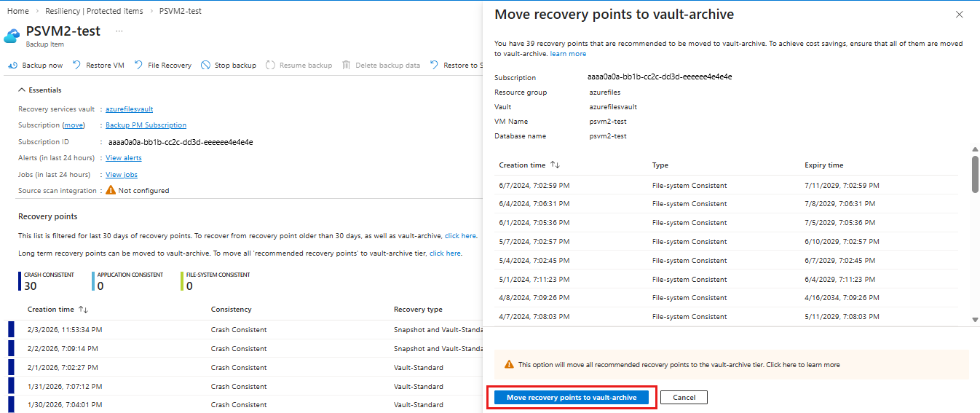Click File-system Consistent green color bar
This screenshot has width=980, height=413.
182,280
